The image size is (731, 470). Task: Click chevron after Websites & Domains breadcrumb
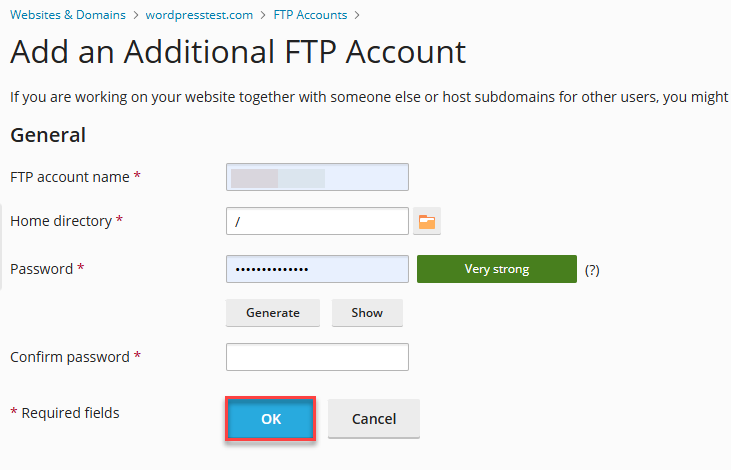coord(136,15)
